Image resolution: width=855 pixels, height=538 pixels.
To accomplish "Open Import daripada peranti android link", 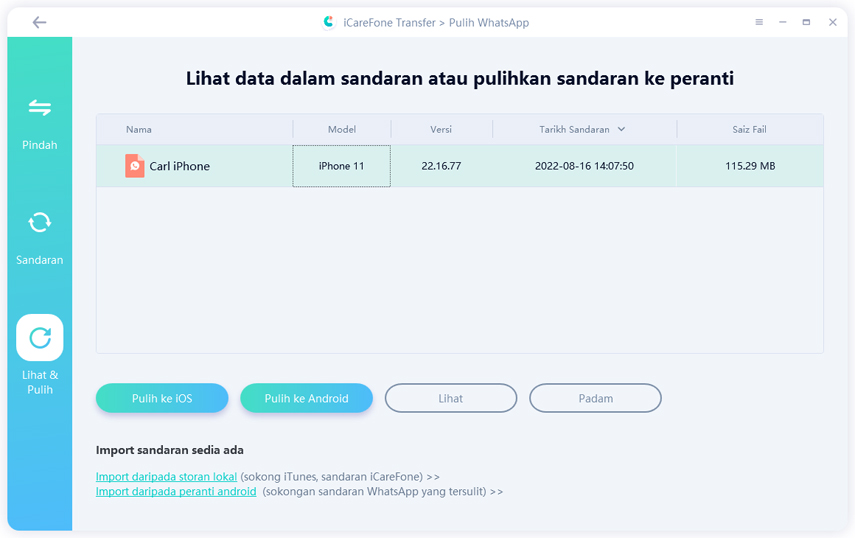I will 176,492.
